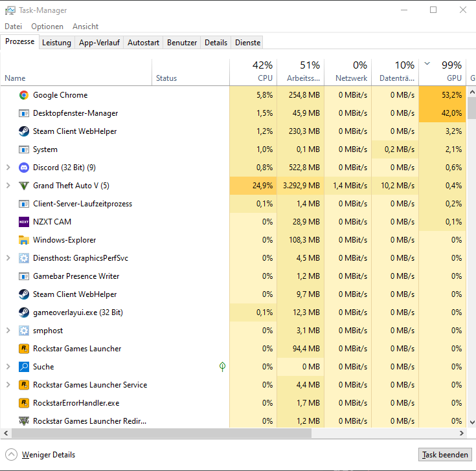
Task: Sort by the Arbeitsspeicher column header
Action: [300, 72]
